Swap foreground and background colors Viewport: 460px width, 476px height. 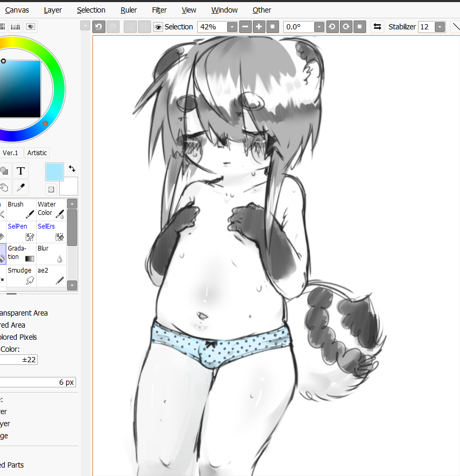72,169
